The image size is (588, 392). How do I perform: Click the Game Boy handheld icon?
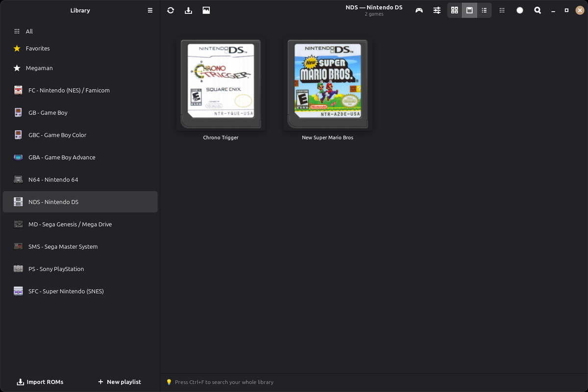[x=18, y=113]
